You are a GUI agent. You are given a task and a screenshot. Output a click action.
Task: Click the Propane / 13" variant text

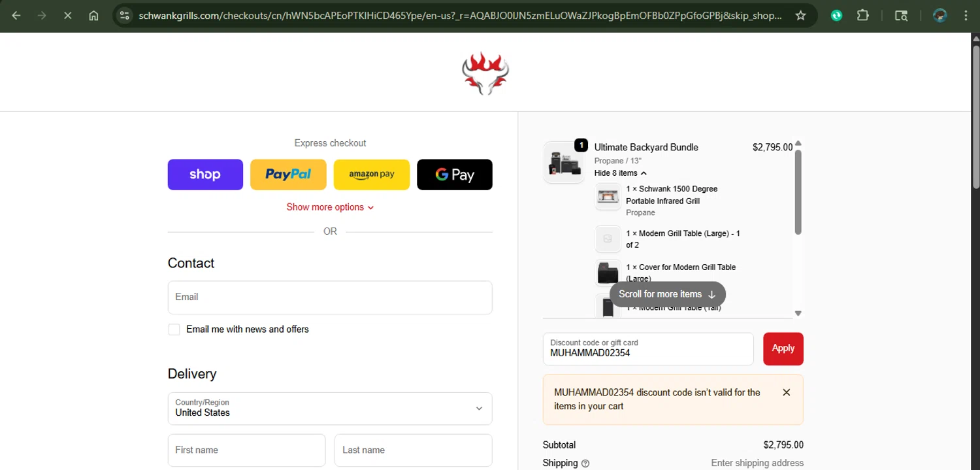point(618,161)
